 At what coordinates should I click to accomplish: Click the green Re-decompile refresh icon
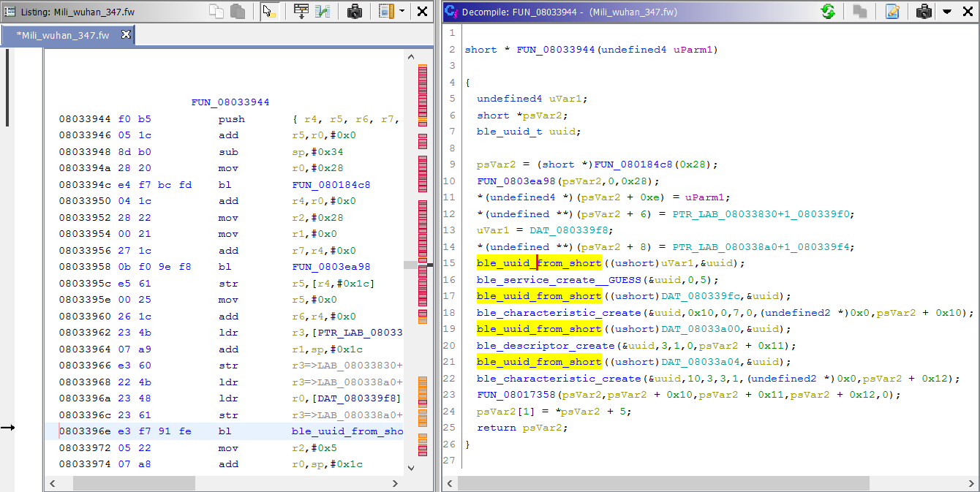(828, 11)
